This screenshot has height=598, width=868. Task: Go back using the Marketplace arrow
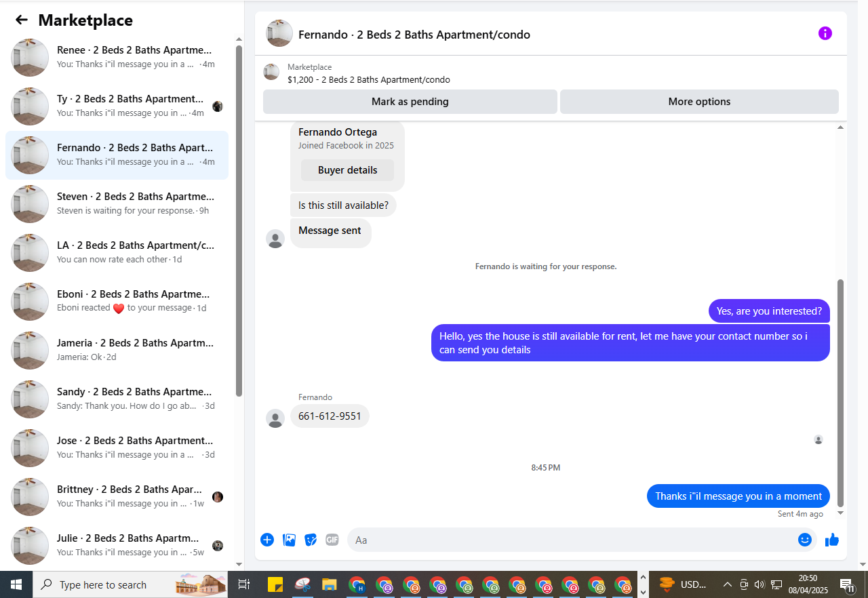click(22, 20)
